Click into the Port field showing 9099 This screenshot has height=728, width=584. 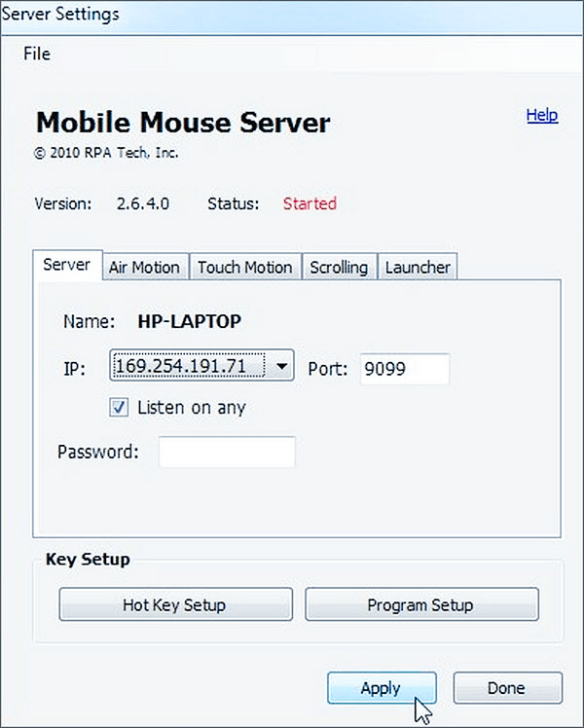[404, 369]
